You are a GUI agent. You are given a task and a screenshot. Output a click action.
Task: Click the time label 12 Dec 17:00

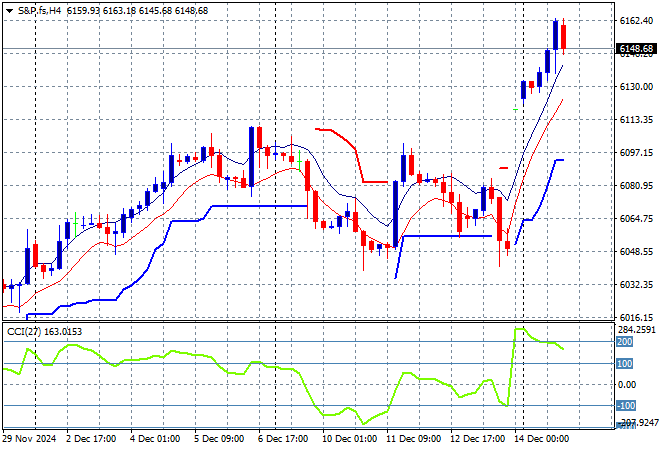coord(477,439)
